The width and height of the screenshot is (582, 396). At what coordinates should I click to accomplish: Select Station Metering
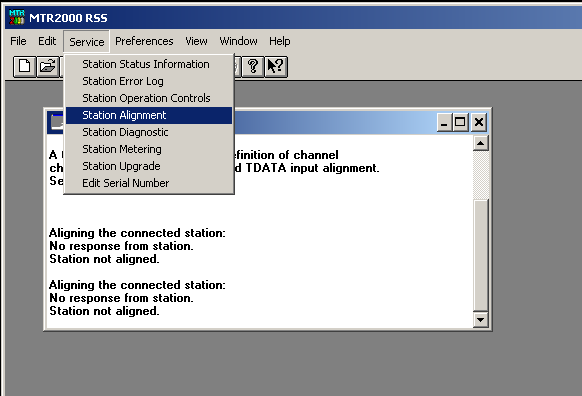point(149,149)
